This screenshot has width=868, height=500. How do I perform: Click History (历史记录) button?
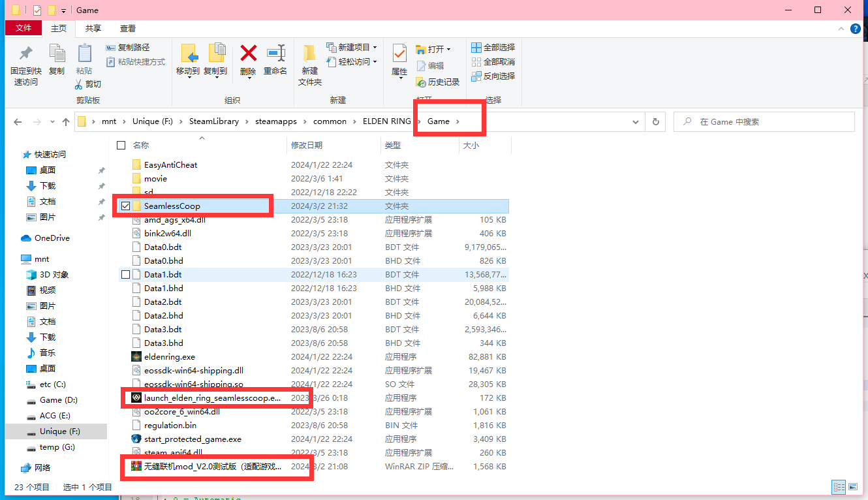438,82
